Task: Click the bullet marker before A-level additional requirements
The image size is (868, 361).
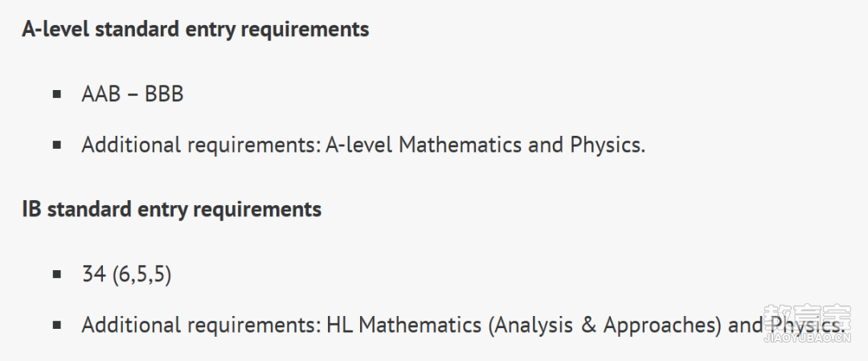Action: click(57, 145)
